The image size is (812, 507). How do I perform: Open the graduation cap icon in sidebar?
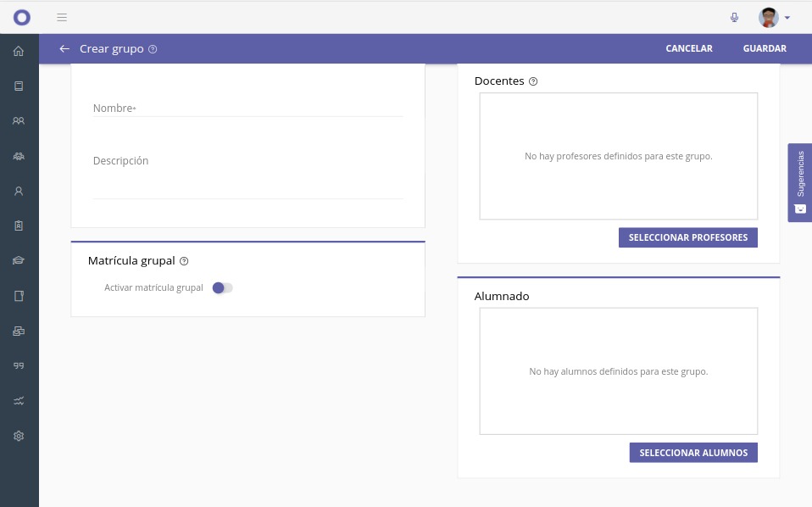tap(19, 261)
